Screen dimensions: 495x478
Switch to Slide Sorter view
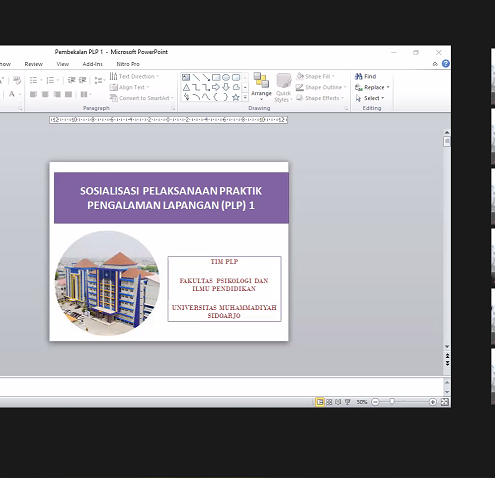pyautogui.click(x=329, y=402)
